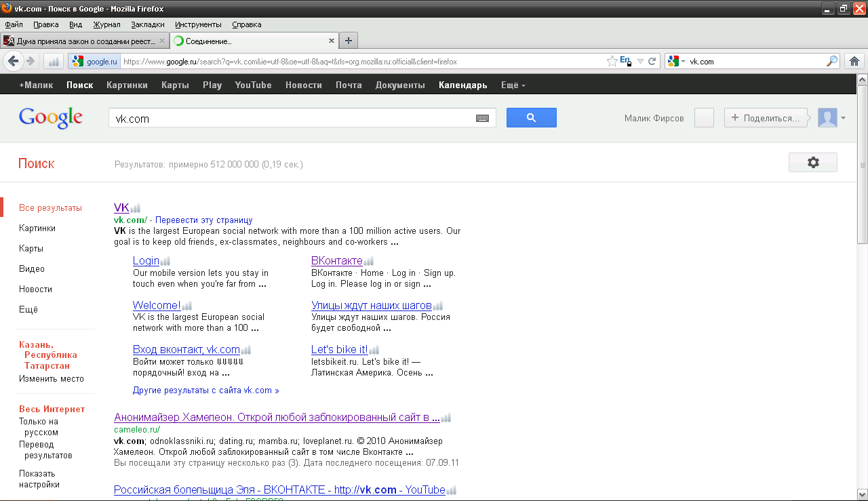Screen dimensions: 868x501
Task: Click 'Перевести эту страницу' link
Action: coord(205,220)
